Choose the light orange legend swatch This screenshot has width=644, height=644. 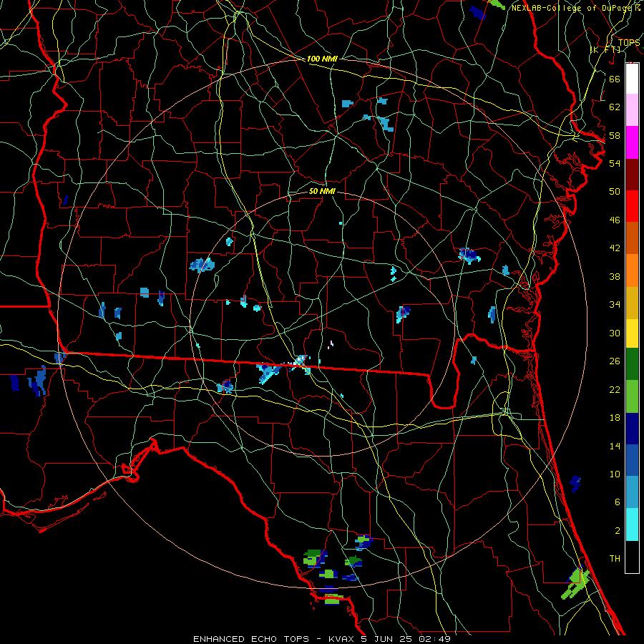[632, 270]
